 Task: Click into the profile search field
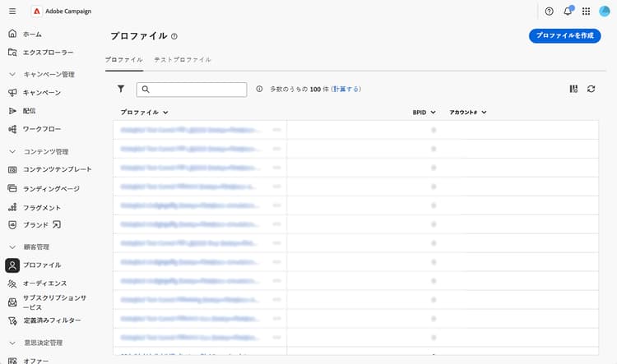192,90
